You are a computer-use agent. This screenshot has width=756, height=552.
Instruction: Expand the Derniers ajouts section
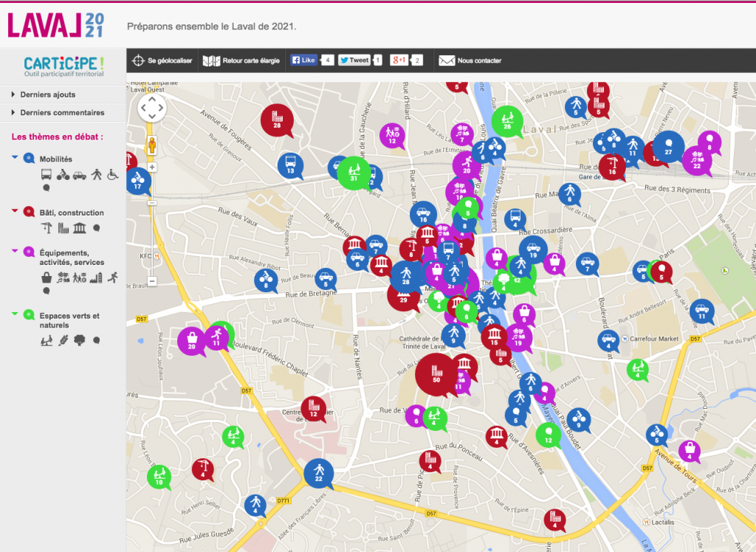[47, 94]
